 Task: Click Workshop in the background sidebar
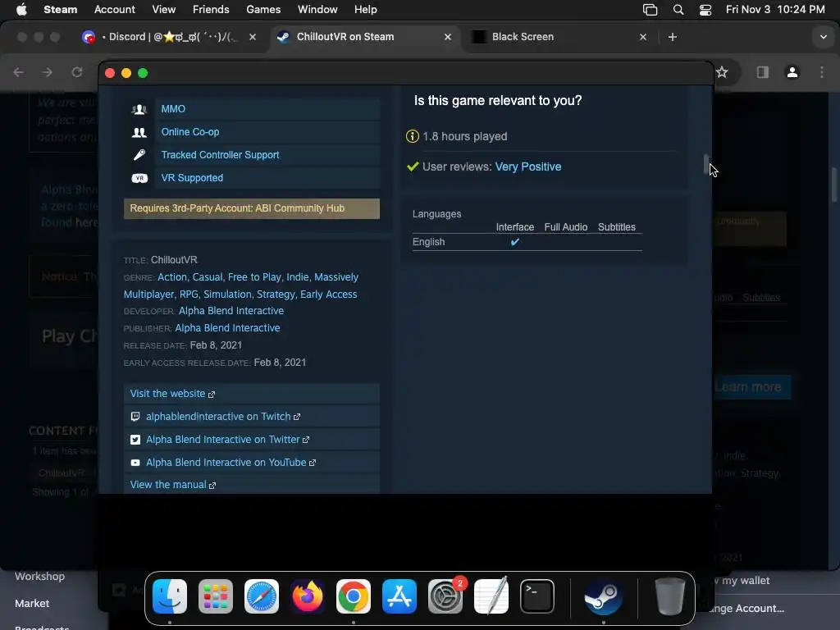click(39, 577)
